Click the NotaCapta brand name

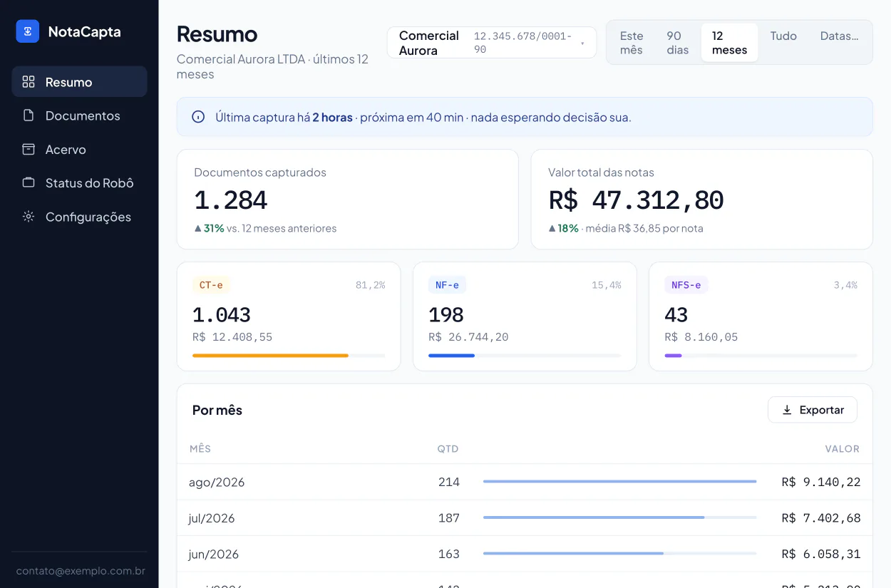point(84,31)
